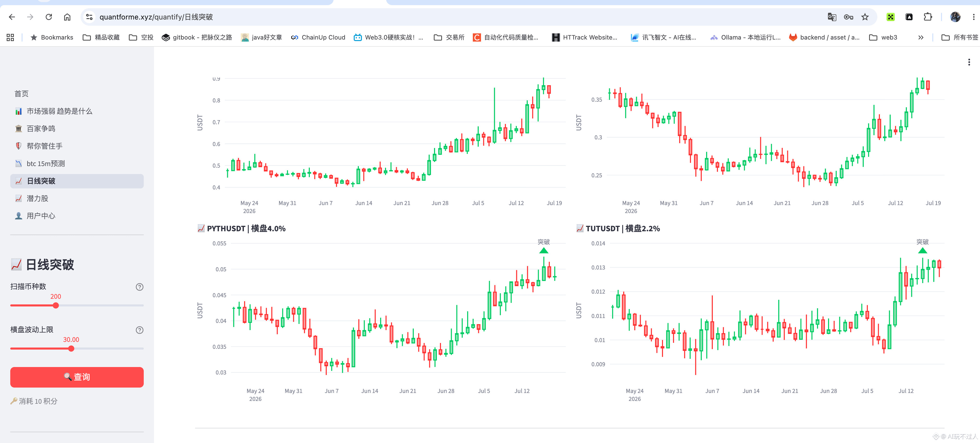Open help icon beside 横盘波动上限
The height and width of the screenshot is (443, 980).
(x=140, y=330)
